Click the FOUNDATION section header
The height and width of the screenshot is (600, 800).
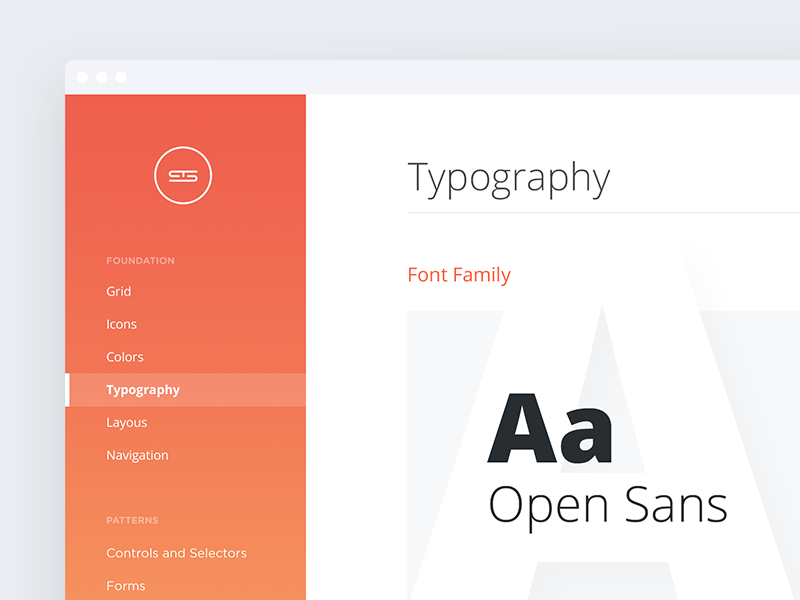tap(140, 261)
